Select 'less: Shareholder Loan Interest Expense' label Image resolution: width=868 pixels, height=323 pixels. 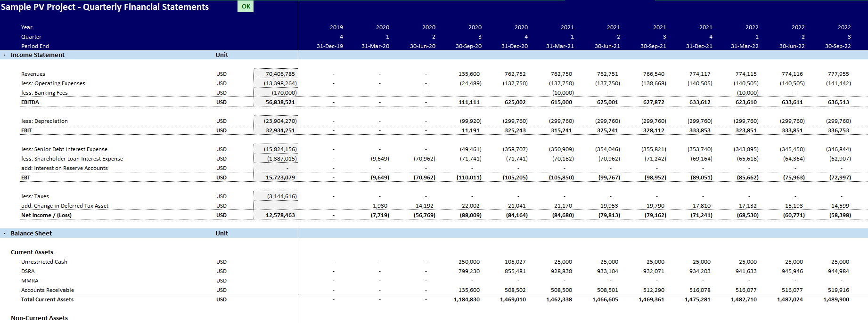72,159
